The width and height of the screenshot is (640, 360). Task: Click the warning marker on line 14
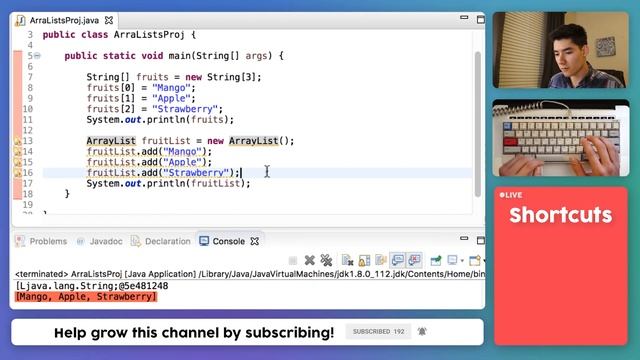pos(18,151)
